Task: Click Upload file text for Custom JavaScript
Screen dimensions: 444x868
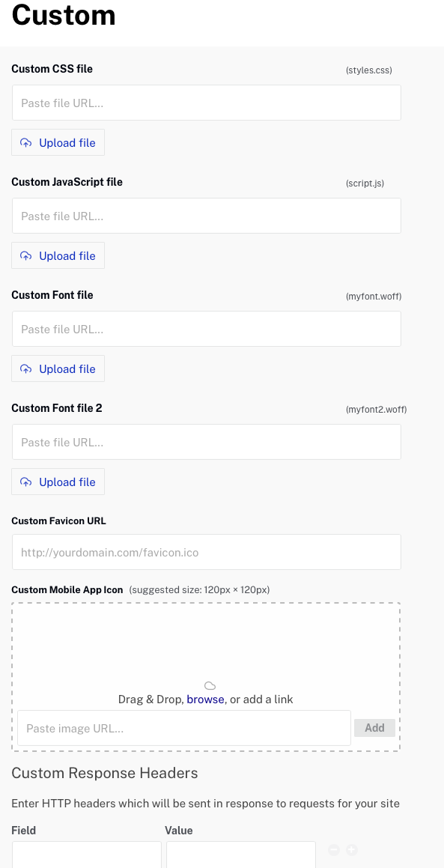Action: coord(67,255)
